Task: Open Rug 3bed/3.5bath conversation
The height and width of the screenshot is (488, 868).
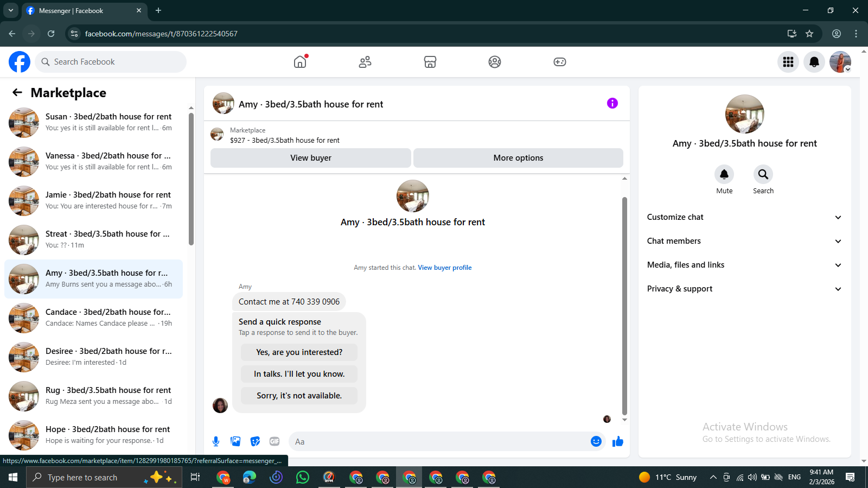Action: pos(94,396)
